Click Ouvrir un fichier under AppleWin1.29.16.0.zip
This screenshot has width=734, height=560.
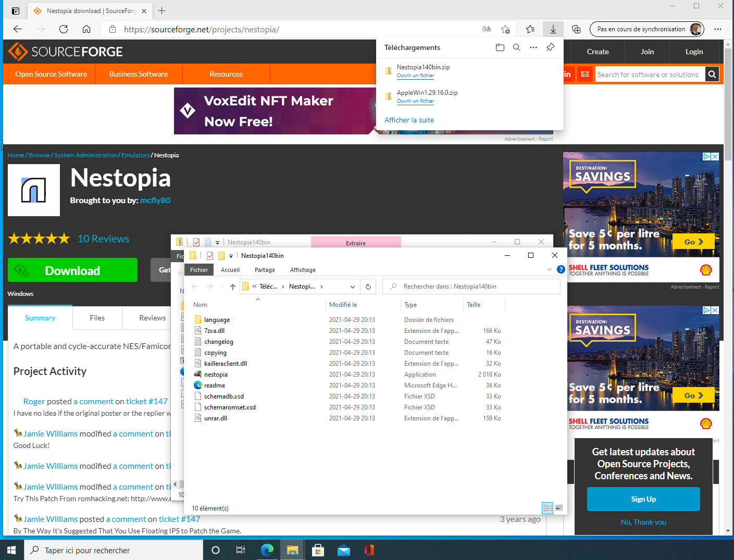coord(415,101)
